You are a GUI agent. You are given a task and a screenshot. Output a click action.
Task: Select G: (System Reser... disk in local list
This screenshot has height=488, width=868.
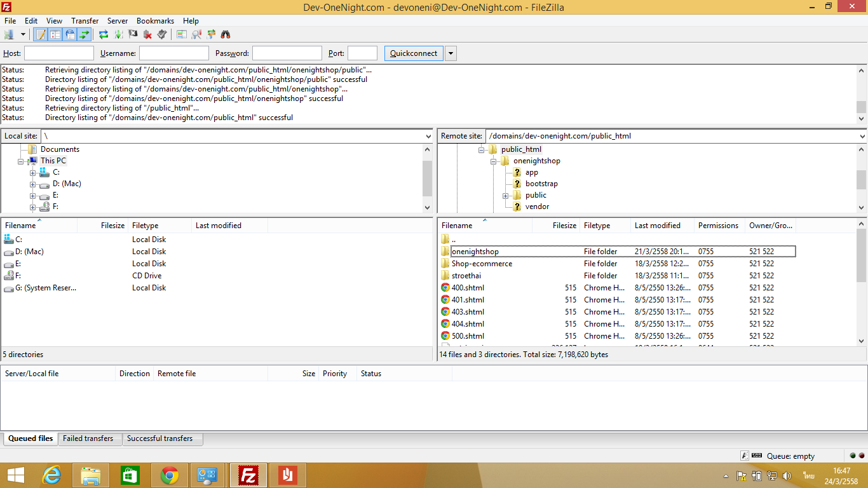tap(135, 288)
